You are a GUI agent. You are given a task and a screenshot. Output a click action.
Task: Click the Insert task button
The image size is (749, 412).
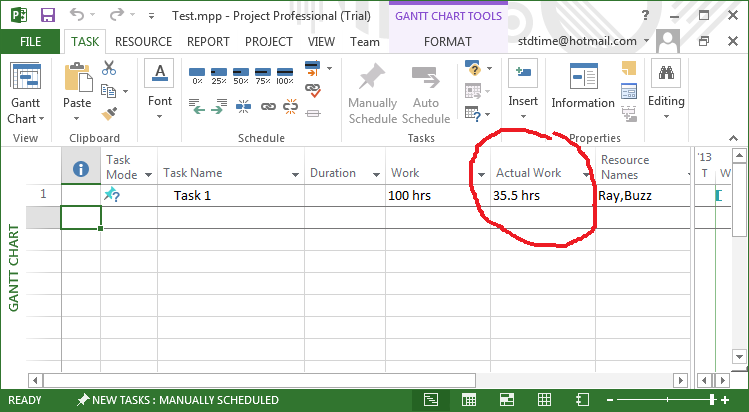click(523, 89)
